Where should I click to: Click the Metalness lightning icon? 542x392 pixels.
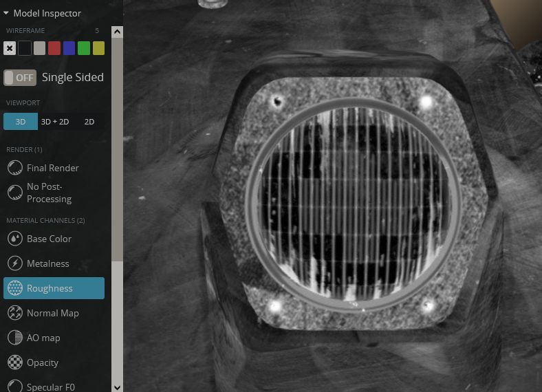[x=15, y=263]
